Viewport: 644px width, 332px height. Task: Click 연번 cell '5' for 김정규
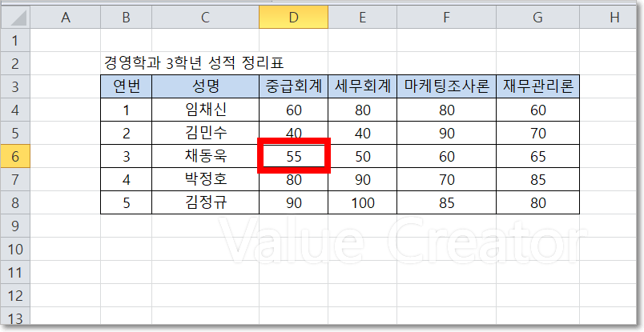point(126,202)
